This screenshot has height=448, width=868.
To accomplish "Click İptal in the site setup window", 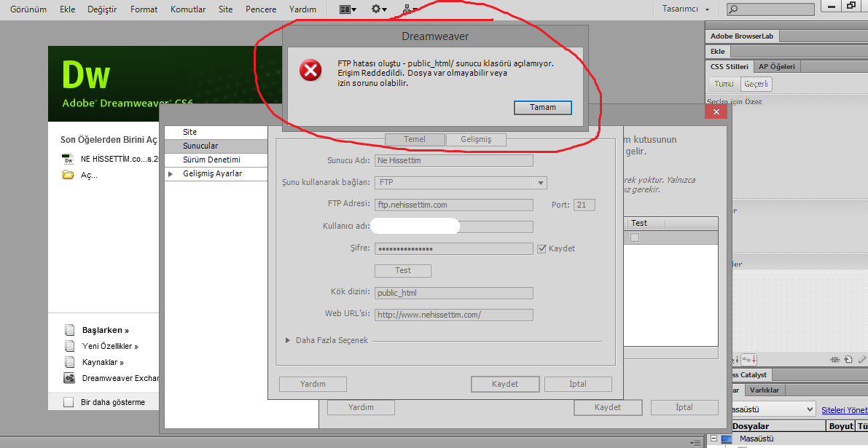I will 684,407.
